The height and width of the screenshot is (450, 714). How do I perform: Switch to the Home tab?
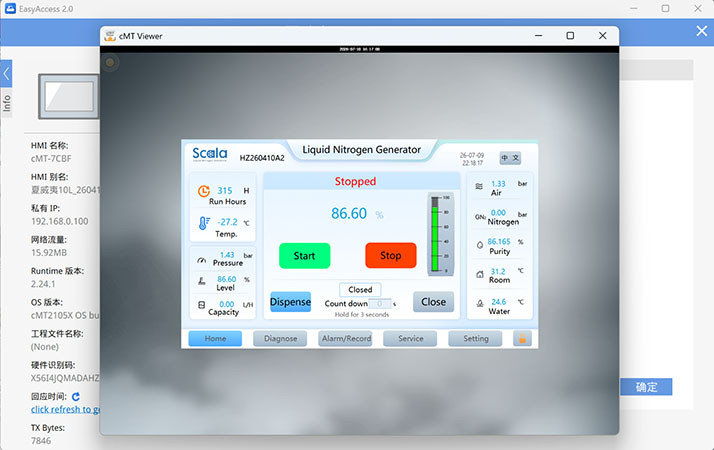pos(215,338)
